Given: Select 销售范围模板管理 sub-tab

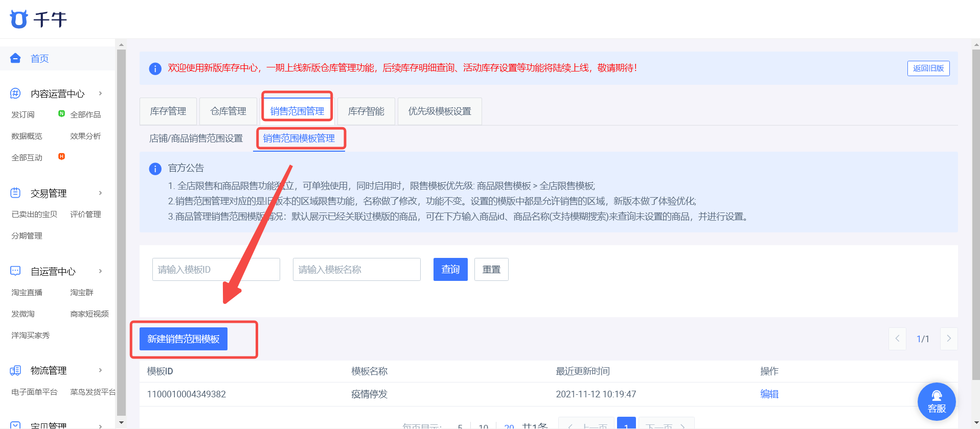Looking at the screenshot, I should tap(299, 138).
